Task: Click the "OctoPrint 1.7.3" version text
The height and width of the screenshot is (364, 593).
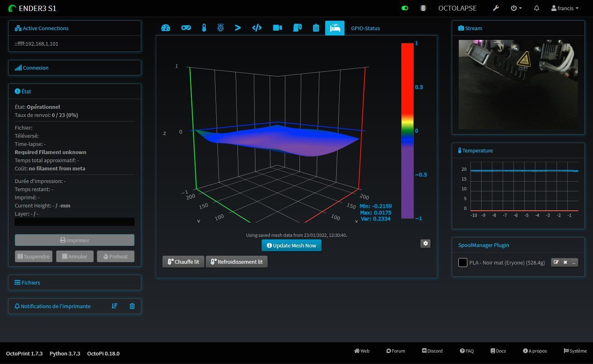Action: [x=24, y=353]
